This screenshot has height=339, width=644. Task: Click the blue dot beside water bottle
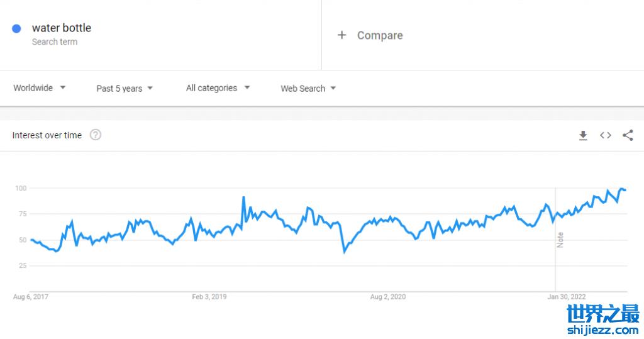(x=17, y=28)
